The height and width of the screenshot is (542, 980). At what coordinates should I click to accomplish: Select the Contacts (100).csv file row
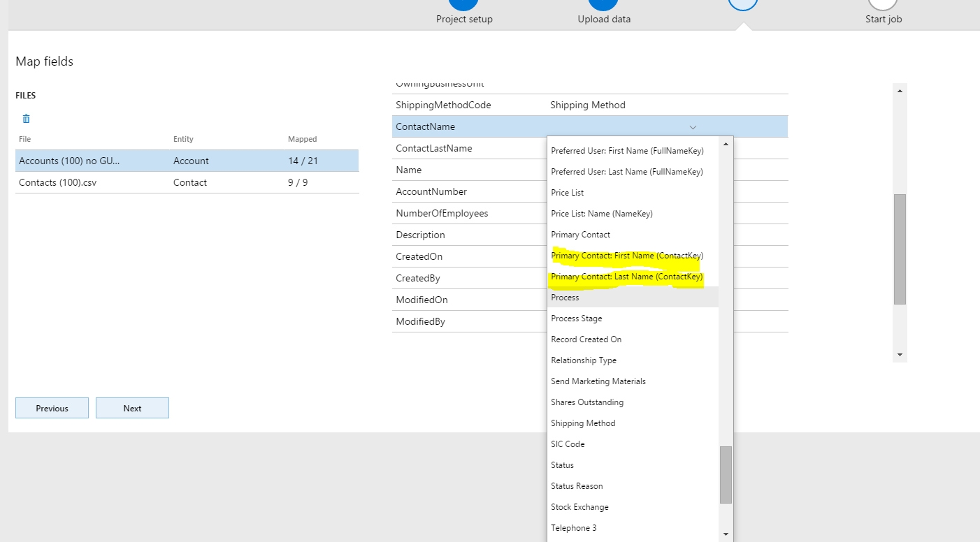click(187, 182)
